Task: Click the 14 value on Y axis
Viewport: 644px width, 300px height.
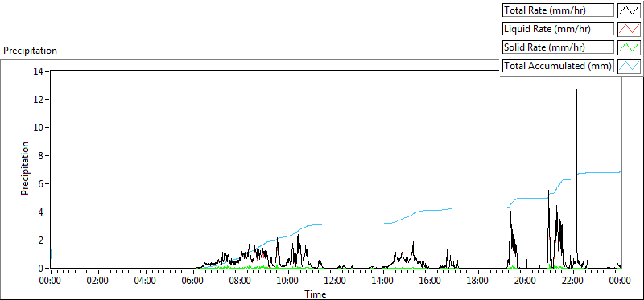Action: click(x=41, y=71)
